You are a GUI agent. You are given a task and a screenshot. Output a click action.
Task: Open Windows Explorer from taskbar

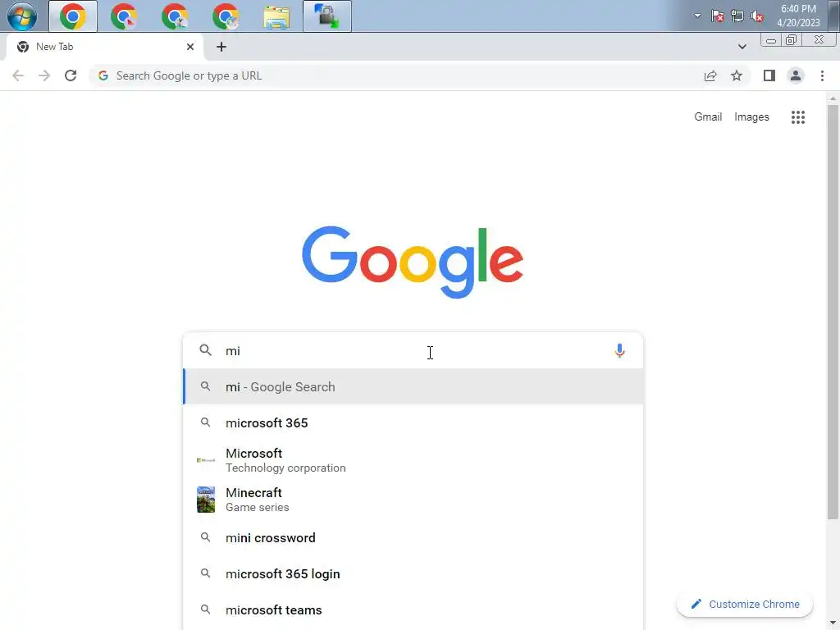pos(276,16)
